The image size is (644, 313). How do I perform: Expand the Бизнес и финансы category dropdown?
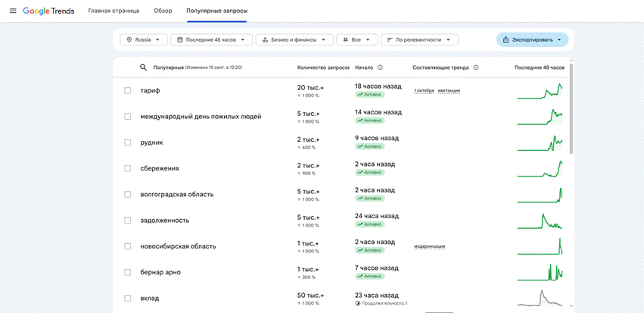pyautogui.click(x=294, y=40)
